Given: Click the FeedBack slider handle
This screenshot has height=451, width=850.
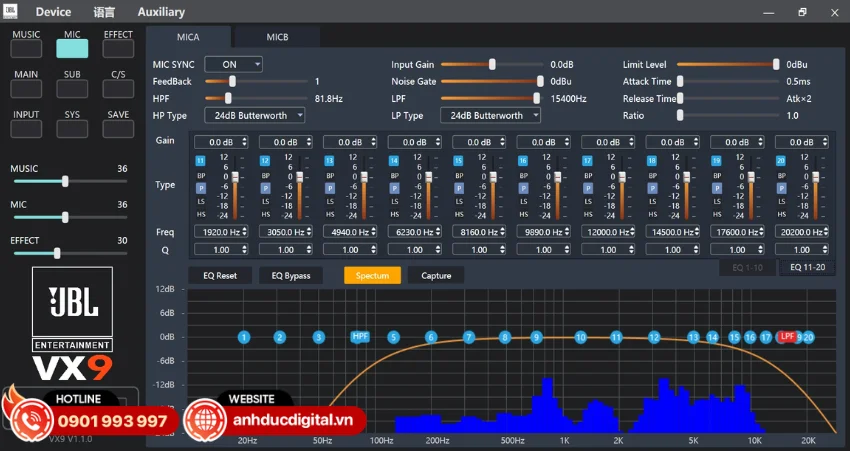Looking at the screenshot, I should 233,81.
